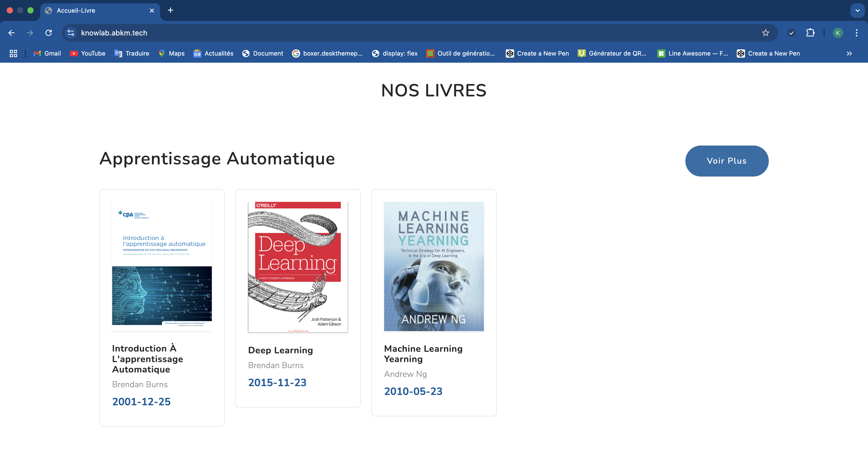868x473 pixels.
Task: Open site information icon in address bar
Action: [x=71, y=33]
